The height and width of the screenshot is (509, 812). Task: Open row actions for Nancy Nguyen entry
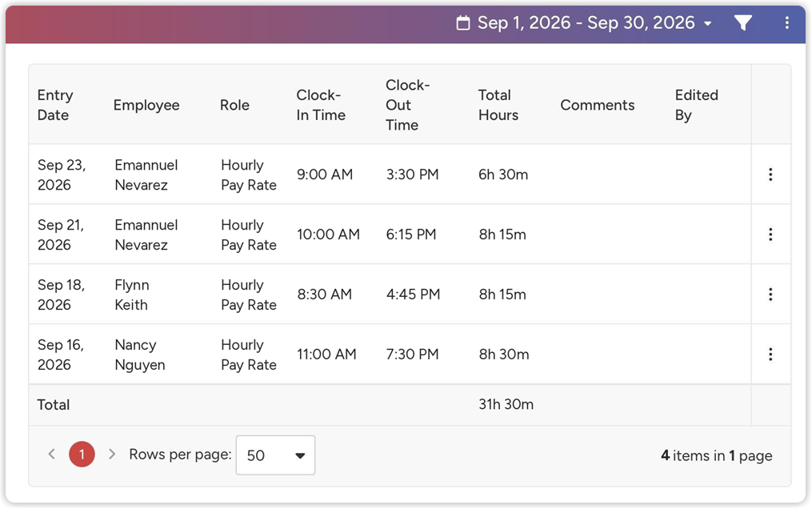point(770,355)
